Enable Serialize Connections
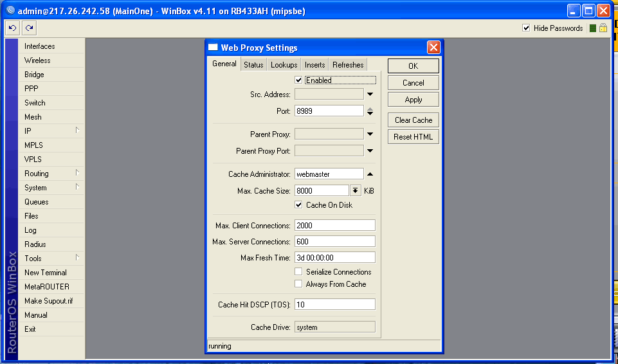618x364 pixels. tap(298, 272)
